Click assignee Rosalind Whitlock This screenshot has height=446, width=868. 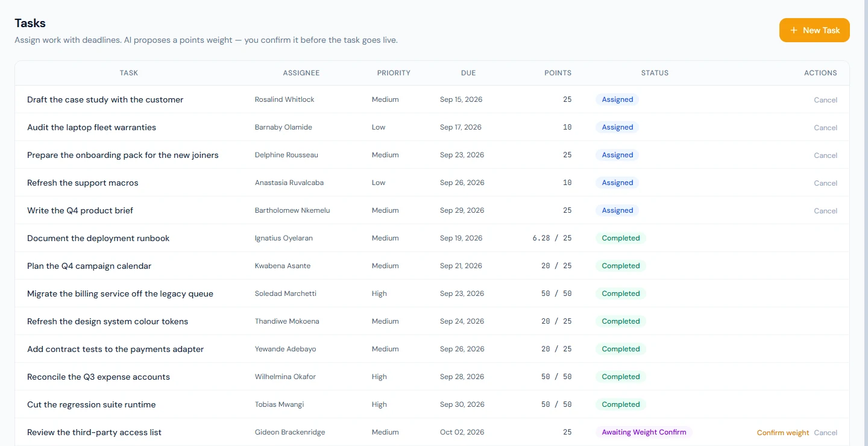pyautogui.click(x=285, y=99)
